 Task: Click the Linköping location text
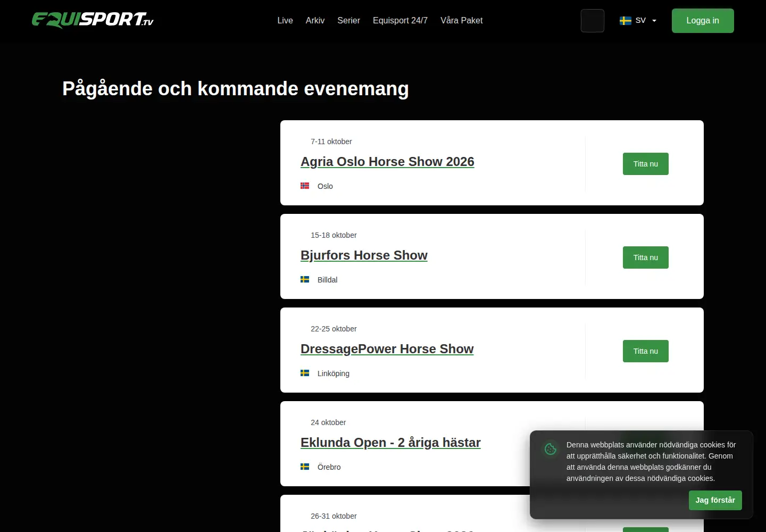(x=334, y=373)
